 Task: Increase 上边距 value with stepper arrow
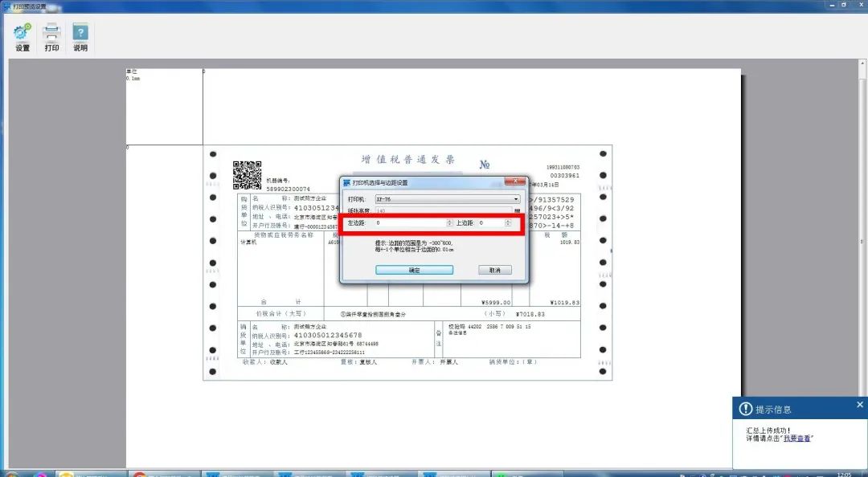(507, 221)
